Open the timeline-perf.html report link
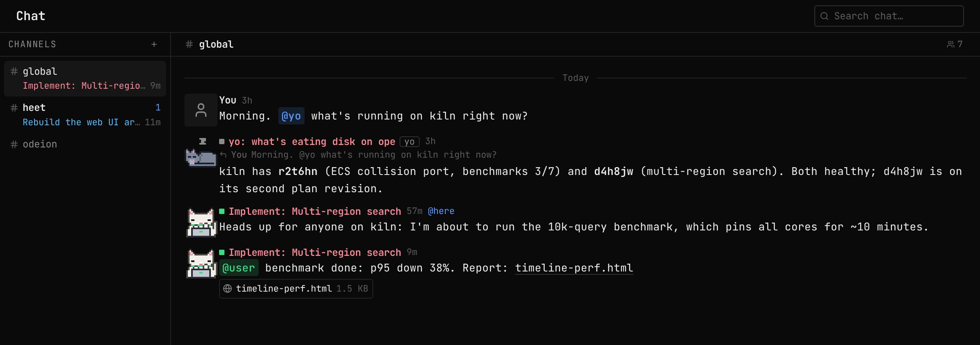980x345 pixels. pyautogui.click(x=574, y=268)
